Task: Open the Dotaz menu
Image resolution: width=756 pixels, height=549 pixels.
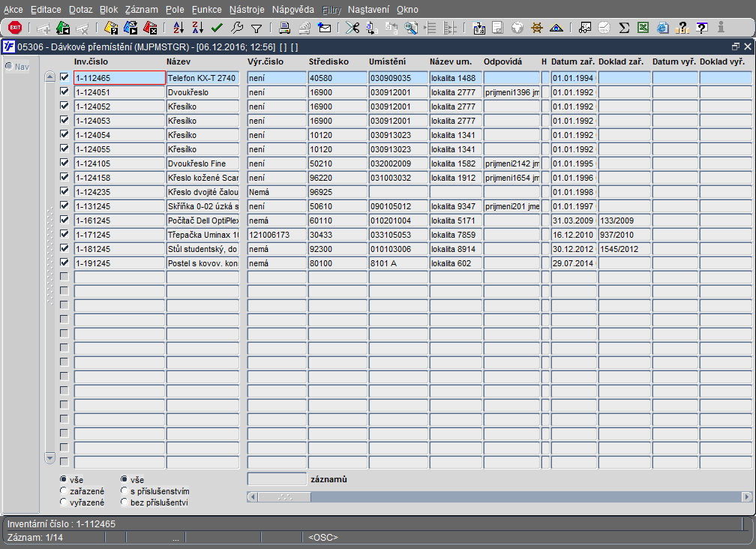Action: [x=80, y=10]
